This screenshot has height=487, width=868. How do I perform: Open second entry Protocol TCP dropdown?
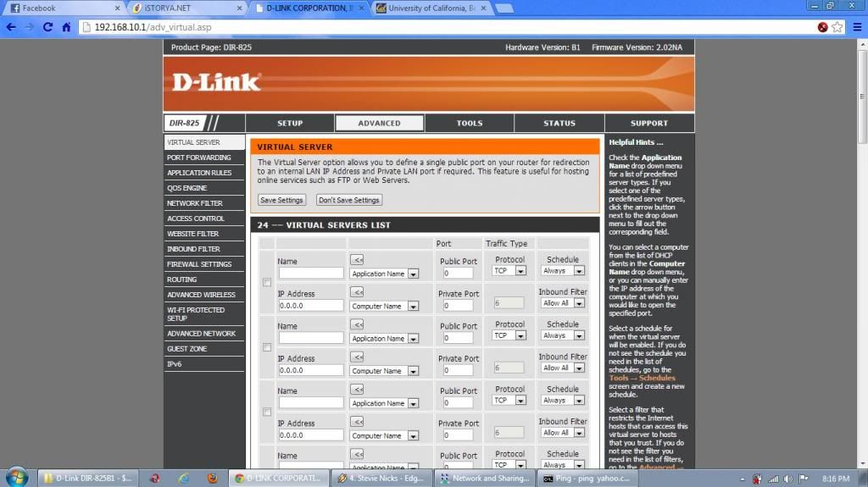[509, 335]
